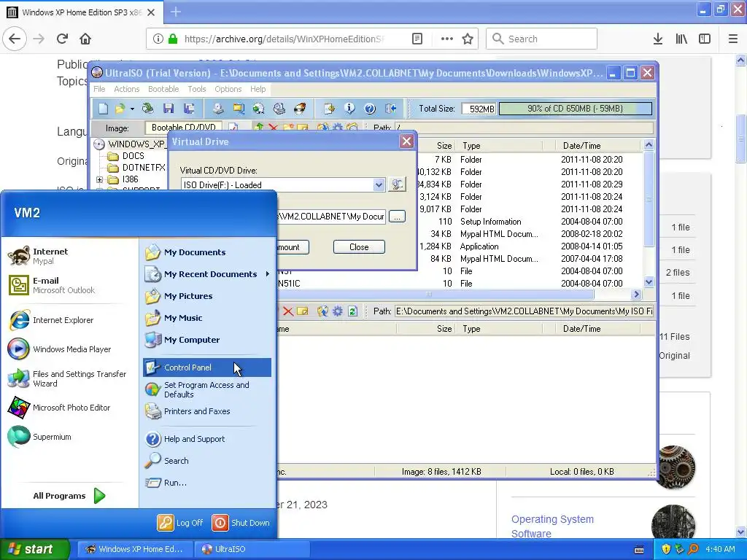Image resolution: width=747 pixels, height=560 pixels.
Task: Expand All Programs in Start menu
Action: coord(69,496)
